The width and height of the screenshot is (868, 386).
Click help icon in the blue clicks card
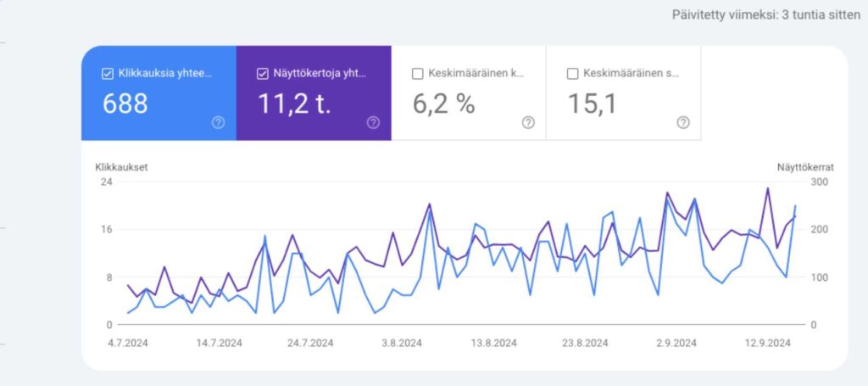click(218, 123)
